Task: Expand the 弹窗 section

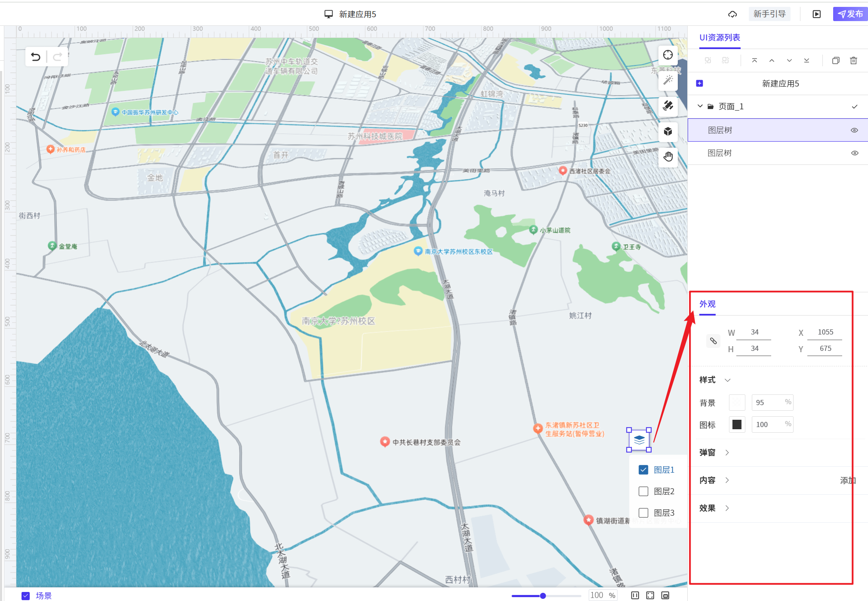Action: [x=727, y=452]
